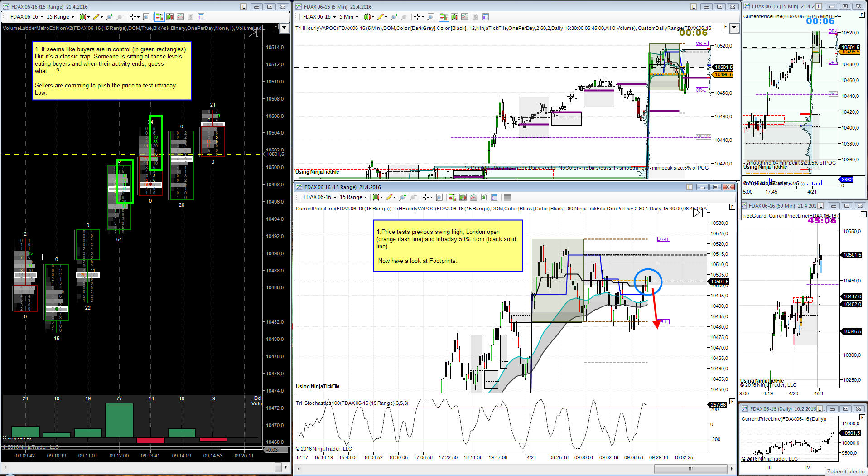
Task: Open drawing tools pencil in bottom Range chart
Action: pos(391,197)
